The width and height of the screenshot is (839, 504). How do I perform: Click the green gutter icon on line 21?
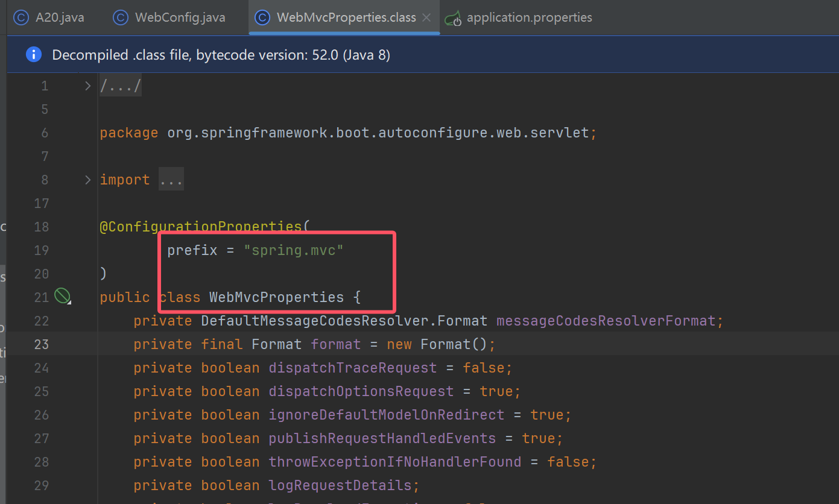pyautogui.click(x=62, y=296)
